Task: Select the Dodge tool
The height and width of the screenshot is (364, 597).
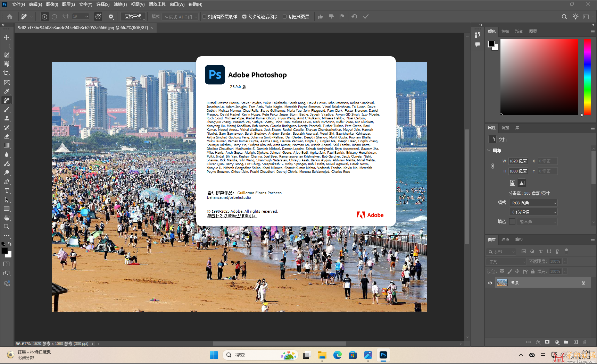Action: coord(7,172)
